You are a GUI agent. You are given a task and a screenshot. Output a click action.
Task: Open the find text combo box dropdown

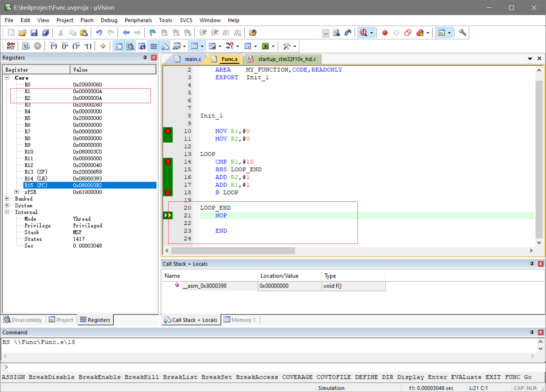pyautogui.click(x=326, y=33)
